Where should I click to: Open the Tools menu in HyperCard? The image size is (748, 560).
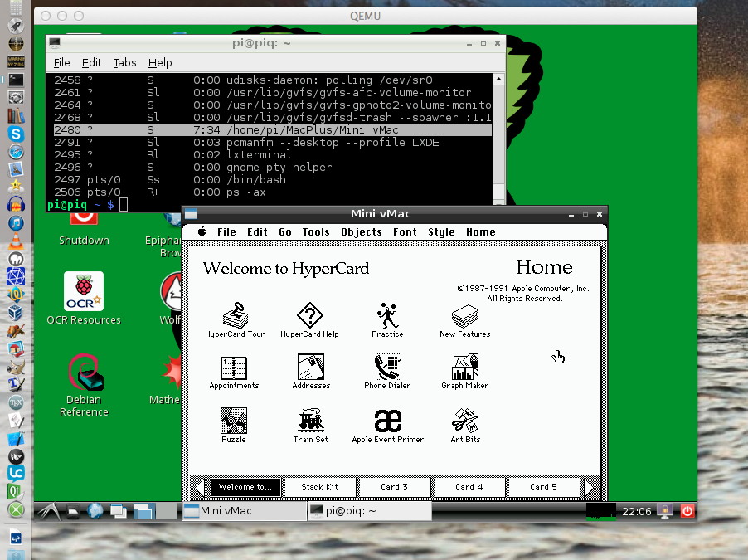click(316, 232)
